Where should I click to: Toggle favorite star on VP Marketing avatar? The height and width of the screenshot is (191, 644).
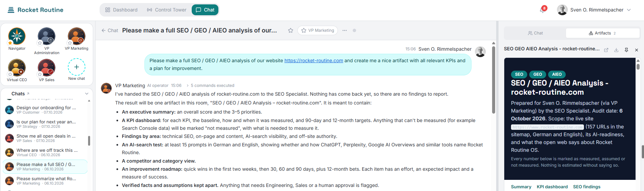tap(70, 43)
